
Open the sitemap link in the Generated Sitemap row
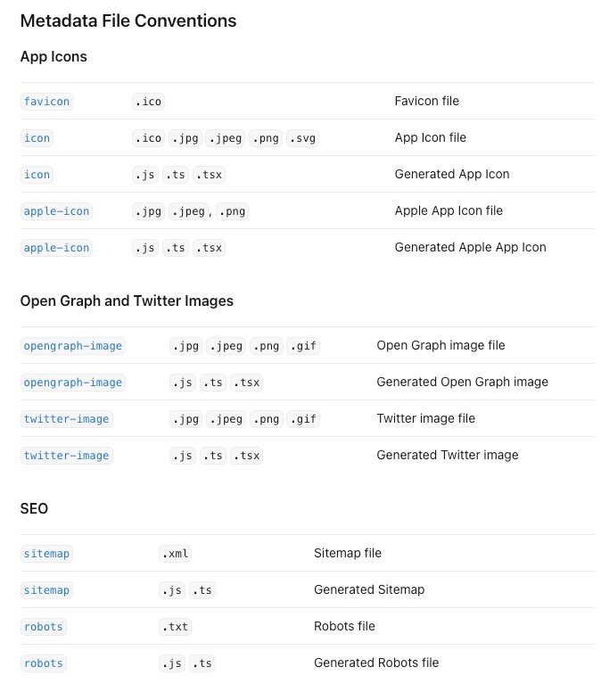click(x=46, y=590)
